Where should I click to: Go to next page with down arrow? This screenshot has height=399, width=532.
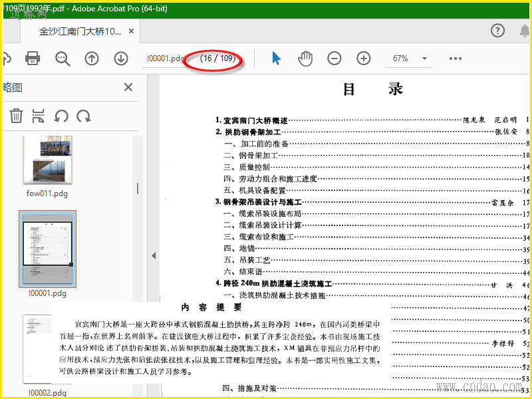(x=121, y=59)
